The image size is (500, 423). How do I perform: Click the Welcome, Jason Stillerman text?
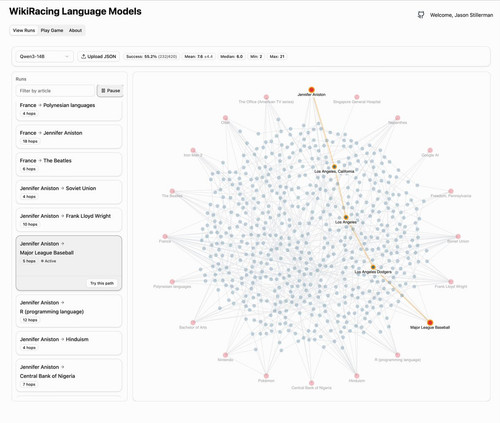(461, 15)
